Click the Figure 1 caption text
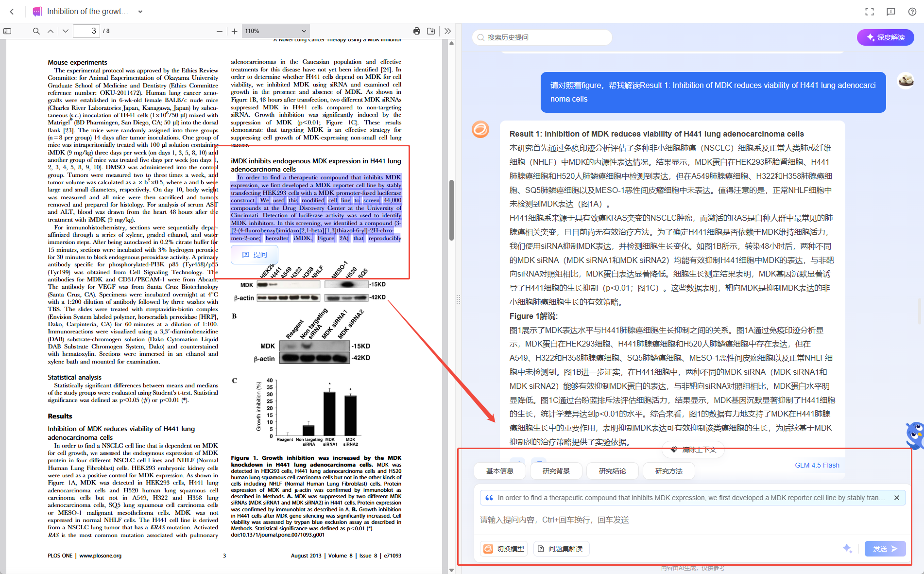This screenshot has height=574, width=924. coord(316,496)
